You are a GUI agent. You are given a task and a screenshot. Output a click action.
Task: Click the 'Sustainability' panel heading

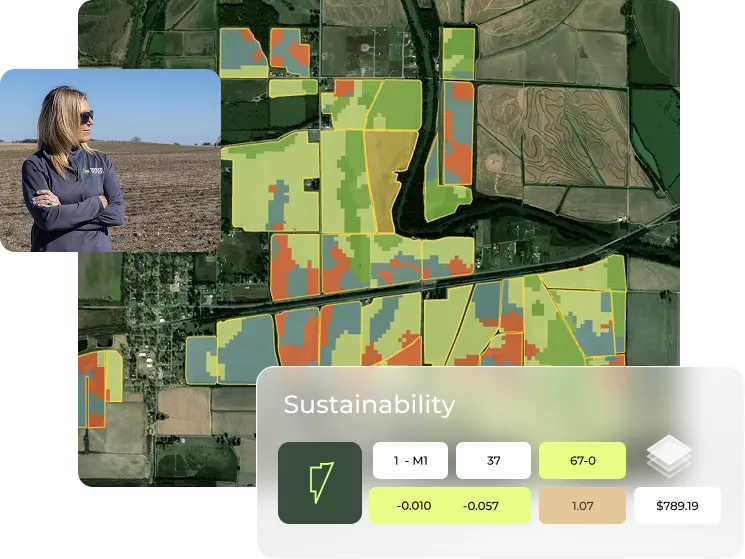pyautogui.click(x=369, y=405)
